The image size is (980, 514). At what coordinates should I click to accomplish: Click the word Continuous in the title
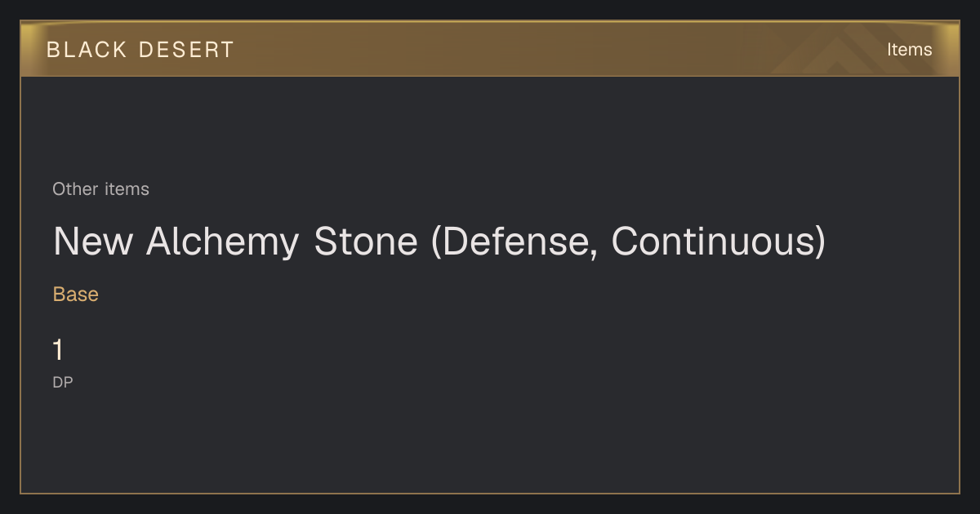pos(712,241)
